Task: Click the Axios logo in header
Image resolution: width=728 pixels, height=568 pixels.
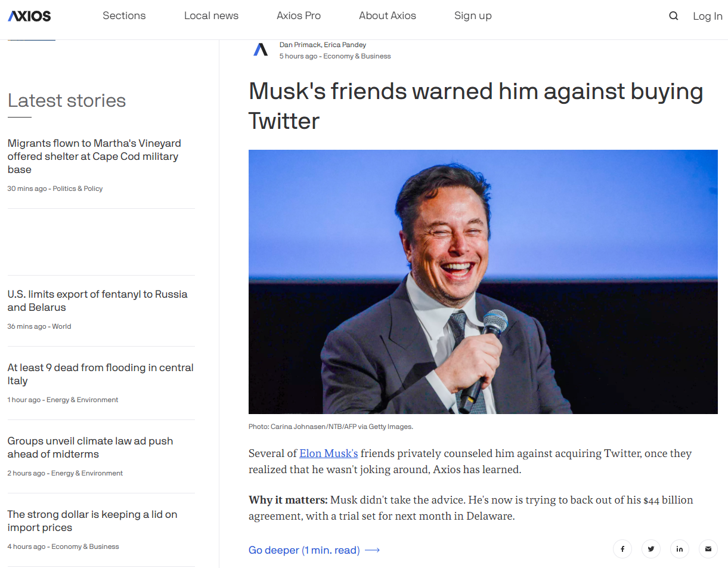Action: click(29, 16)
